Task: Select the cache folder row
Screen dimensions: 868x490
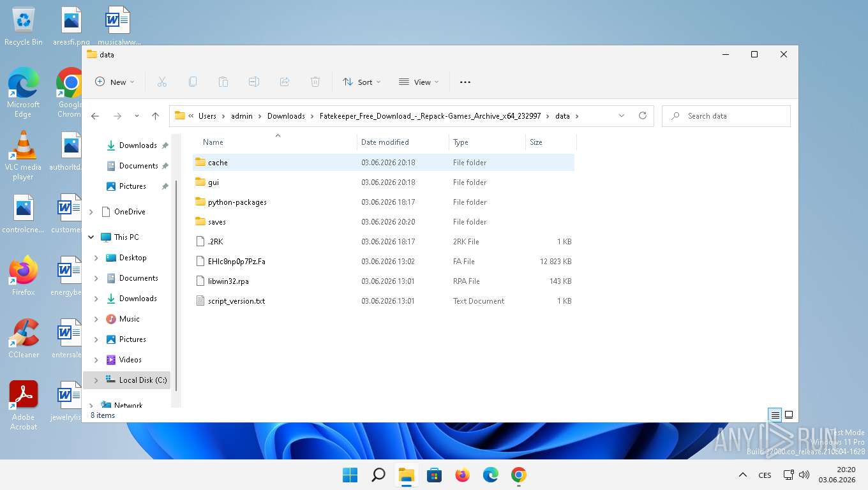Action: point(384,163)
